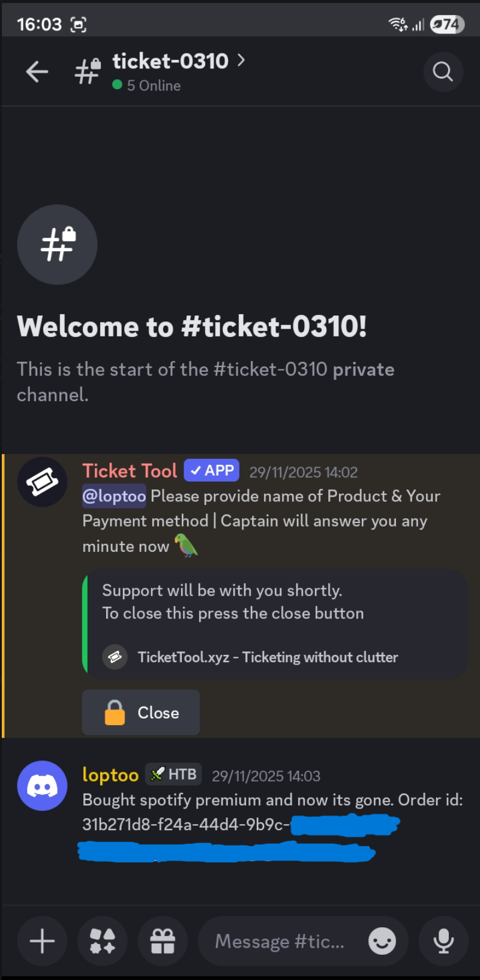Tap the Ticket Tool username

[130, 471]
